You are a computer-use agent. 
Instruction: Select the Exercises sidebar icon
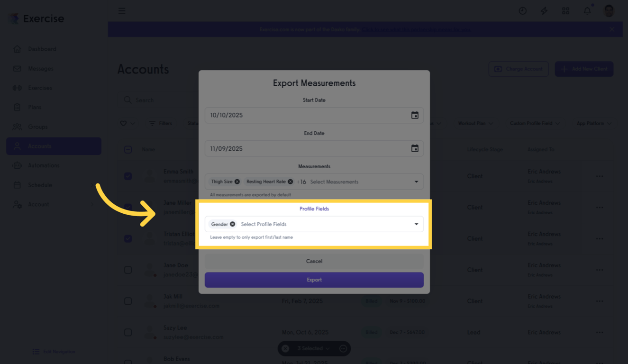[x=16, y=88]
